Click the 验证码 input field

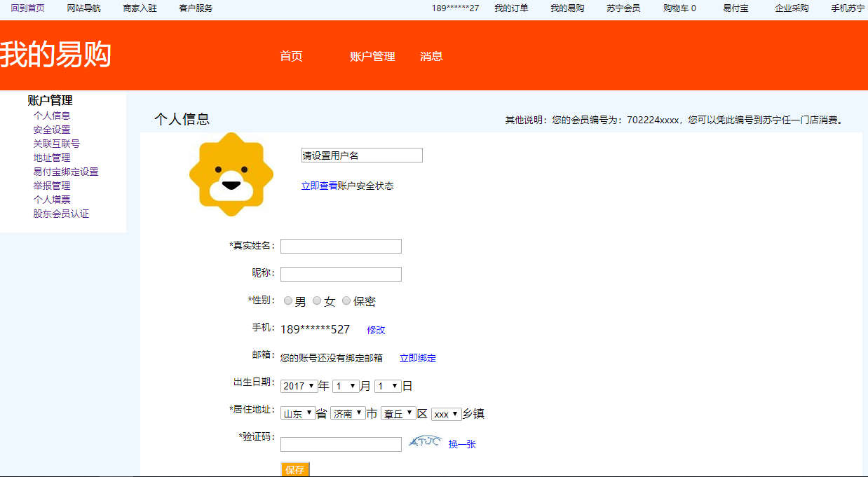pos(341,444)
